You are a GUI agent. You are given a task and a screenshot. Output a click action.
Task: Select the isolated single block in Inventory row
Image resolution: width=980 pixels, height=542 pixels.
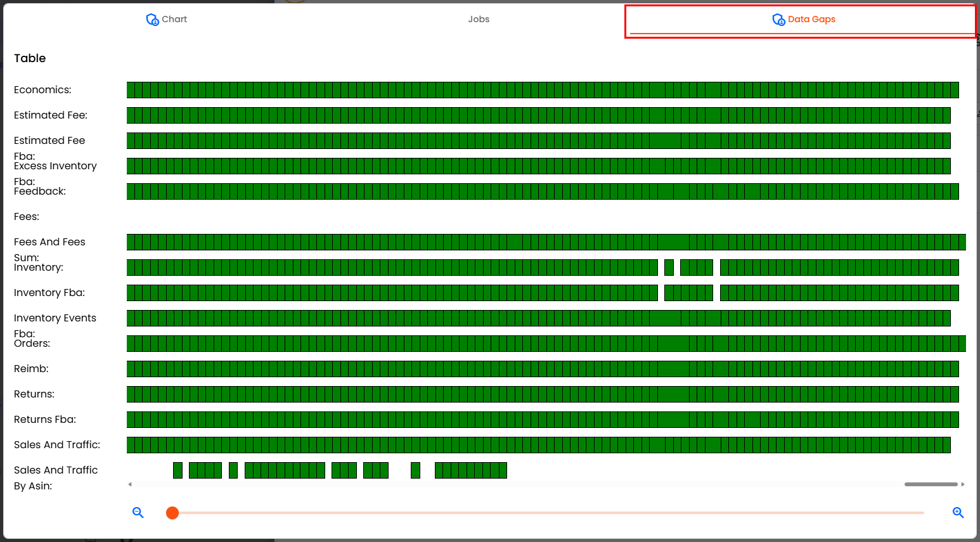tap(669, 268)
